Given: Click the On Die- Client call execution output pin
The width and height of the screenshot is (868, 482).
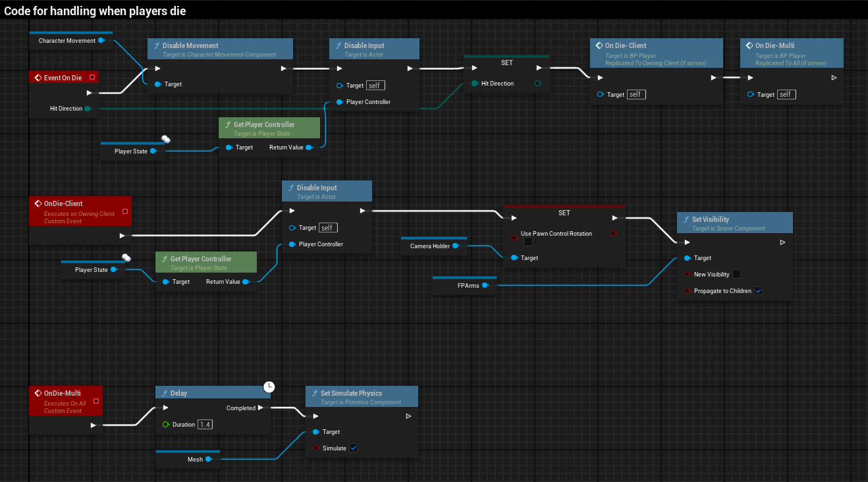Looking at the screenshot, I should click(714, 78).
